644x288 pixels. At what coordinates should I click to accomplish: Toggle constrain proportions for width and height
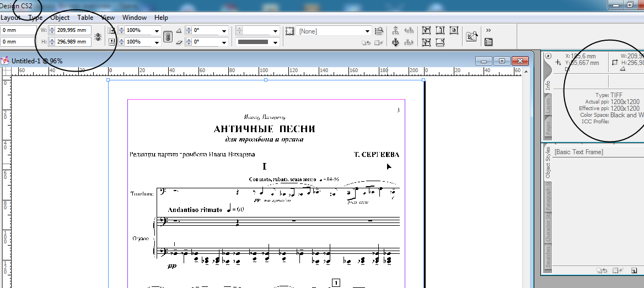[98, 36]
